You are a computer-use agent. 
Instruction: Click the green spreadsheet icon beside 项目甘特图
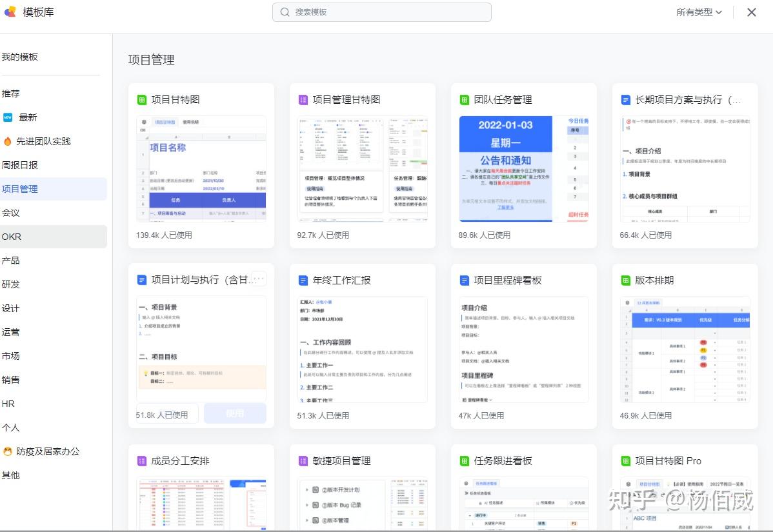coord(143,99)
